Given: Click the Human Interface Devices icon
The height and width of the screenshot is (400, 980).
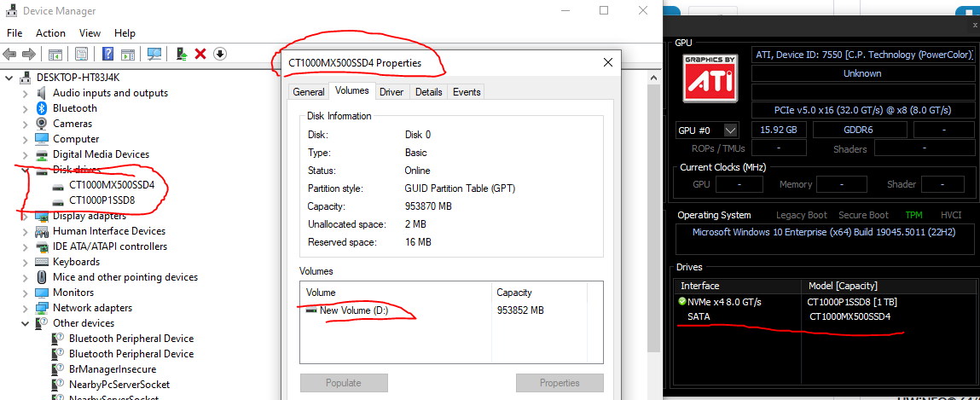Looking at the screenshot, I should (x=41, y=230).
